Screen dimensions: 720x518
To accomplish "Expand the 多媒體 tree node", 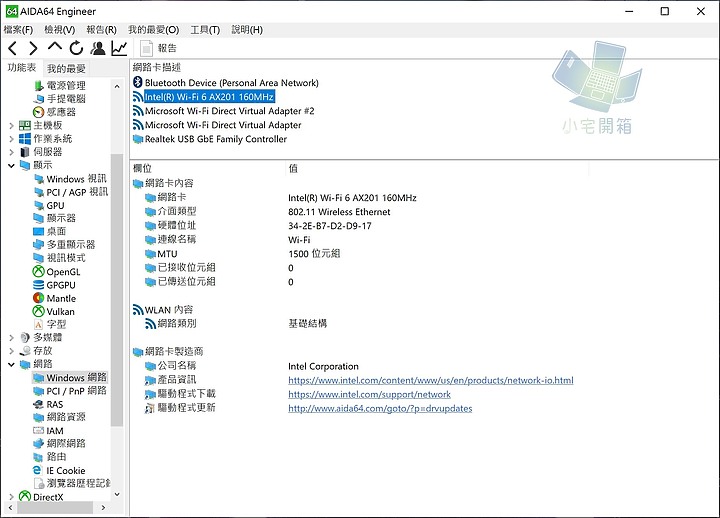I will (11, 338).
